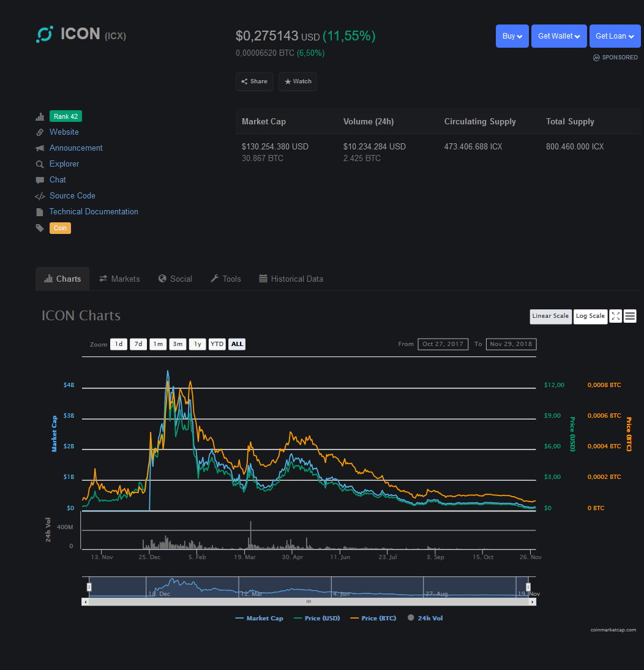Viewport: 644px width, 670px height.
Task: Click the code brackets icon beside Source Code
Action: (40, 196)
